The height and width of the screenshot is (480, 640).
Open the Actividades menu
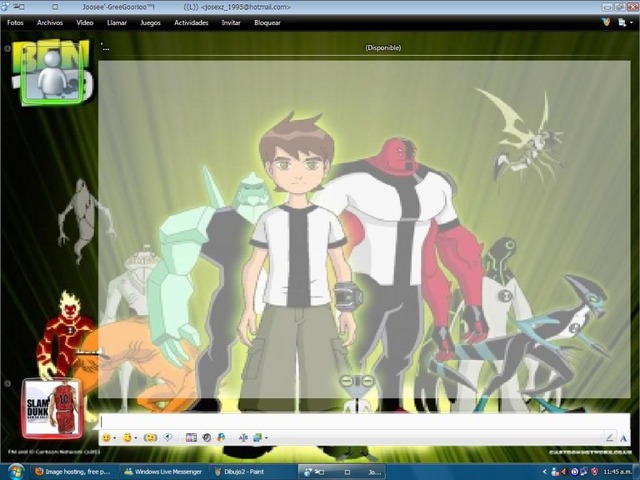click(191, 23)
